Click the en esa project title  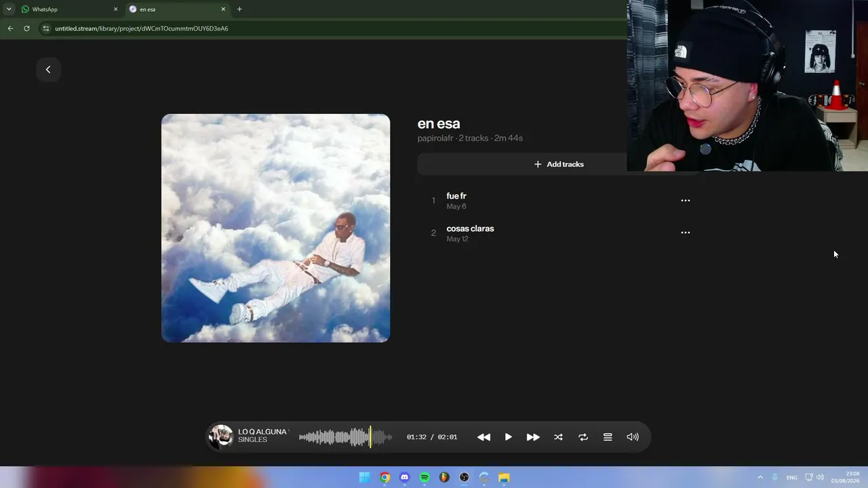tap(439, 123)
